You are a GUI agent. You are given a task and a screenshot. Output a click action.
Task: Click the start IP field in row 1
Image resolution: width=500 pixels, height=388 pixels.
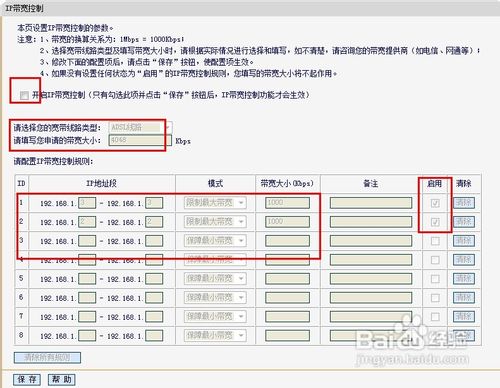click(x=87, y=203)
